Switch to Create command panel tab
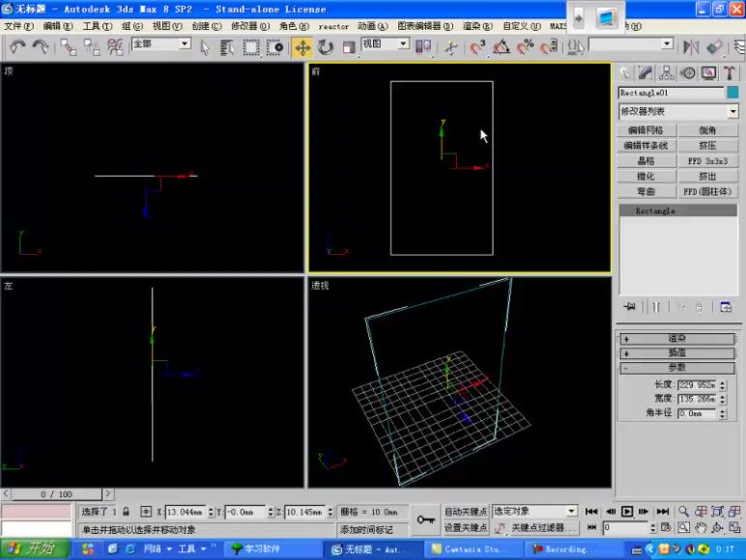Viewport: 746px width, 560px height. pyautogui.click(x=625, y=72)
